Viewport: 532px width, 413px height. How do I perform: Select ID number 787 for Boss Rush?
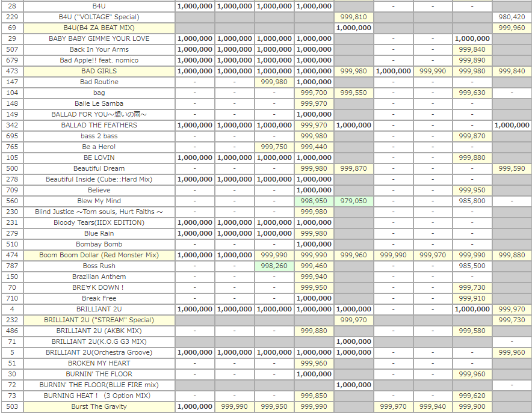(12, 266)
